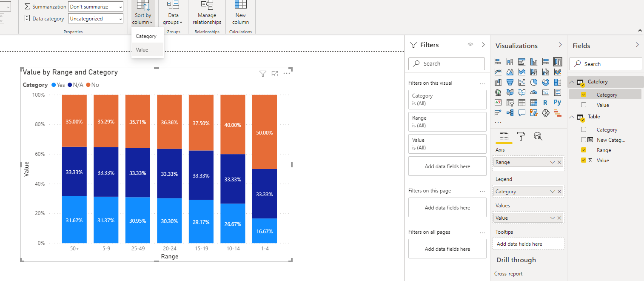Viewport: 644px width, 281px height.
Task: Open Focus mode for the chart
Action: (x=275, y=74)
